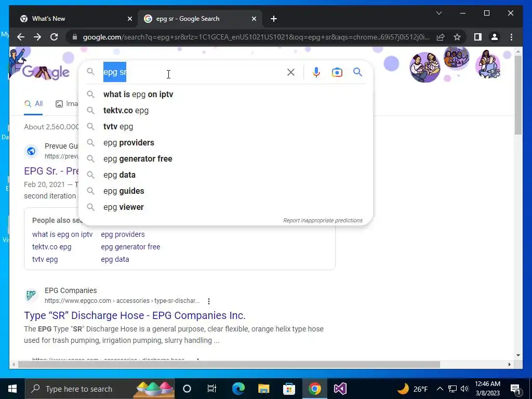Image resolution: width=532 pixels, height=399 pixels.
Task: Share this page from address bar
Action: 441,37
